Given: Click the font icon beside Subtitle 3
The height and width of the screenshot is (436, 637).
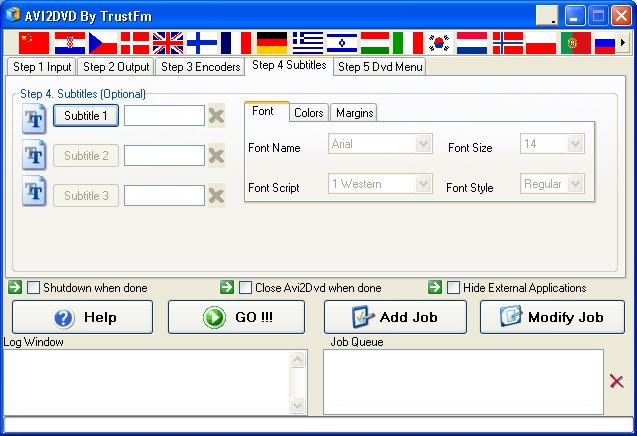Looking at the screenshot, I should [34, 191].
